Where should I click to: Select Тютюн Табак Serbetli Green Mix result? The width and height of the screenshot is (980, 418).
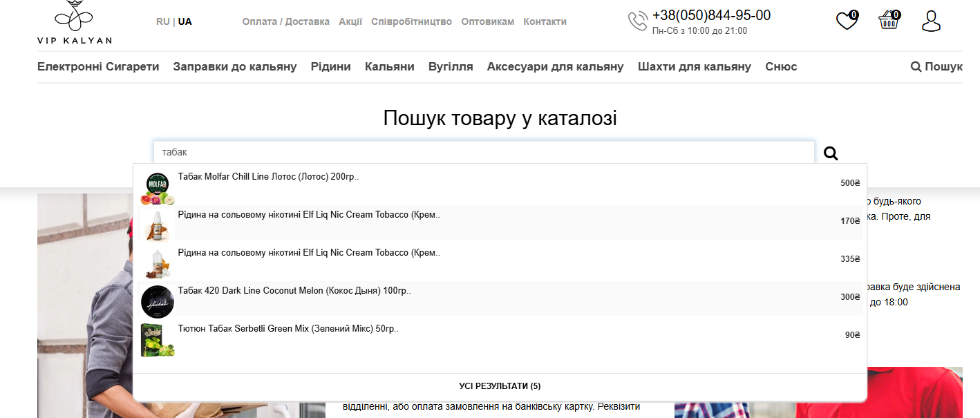500,337
